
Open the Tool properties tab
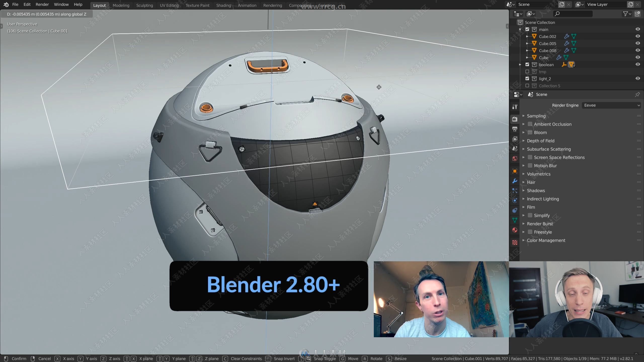(515, 107)
